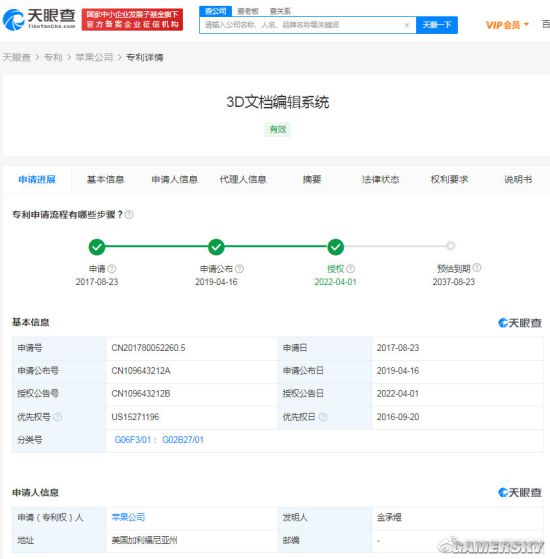Open the 说明书 tab
550x559 pixels.
click(x=518, y=179)
